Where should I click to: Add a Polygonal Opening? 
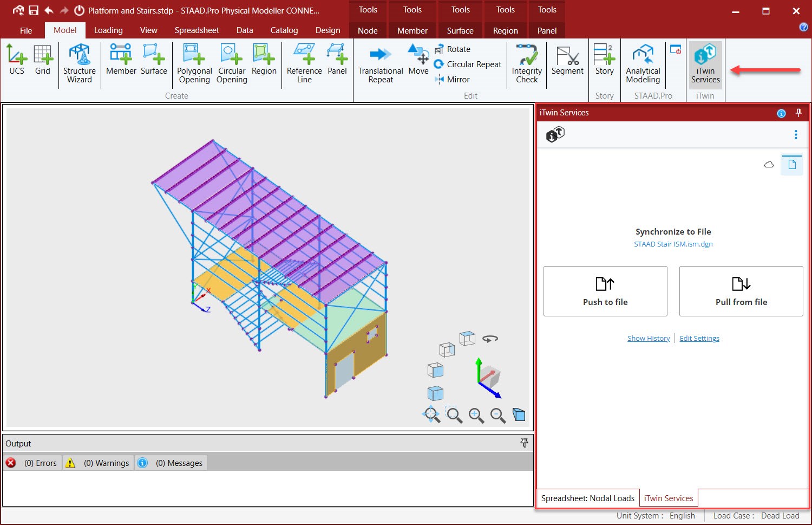(194, 64)
